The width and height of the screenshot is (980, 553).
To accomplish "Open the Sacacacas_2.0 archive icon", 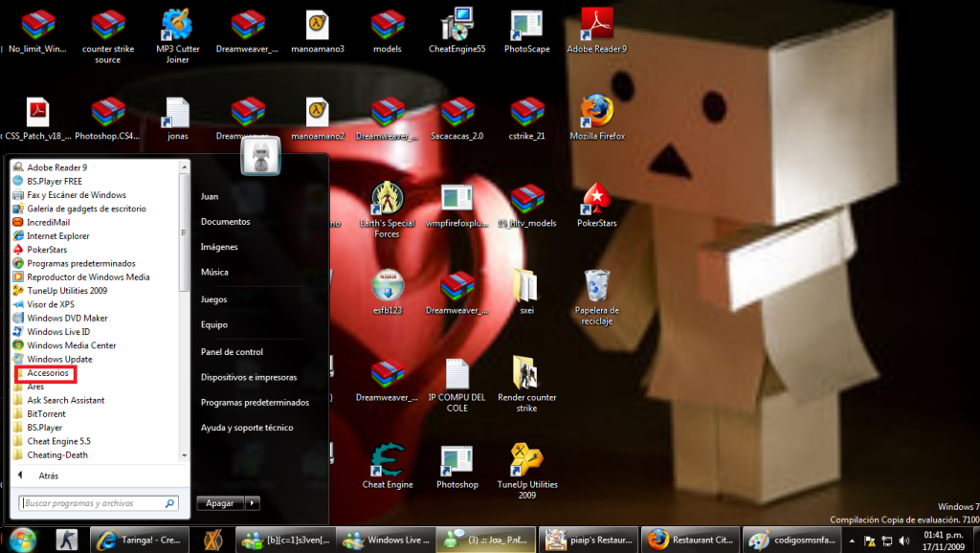I will pyautogui.click(x=457, y=118).
